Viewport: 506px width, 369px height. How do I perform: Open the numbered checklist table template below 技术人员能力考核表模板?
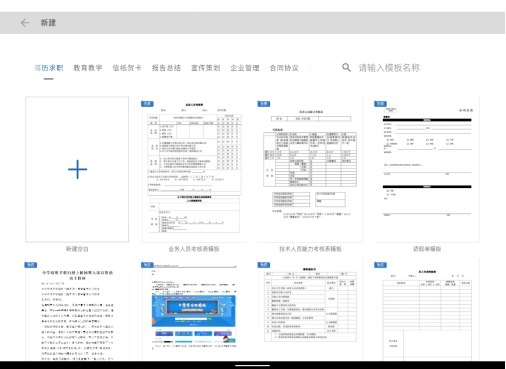pos(311,310)
